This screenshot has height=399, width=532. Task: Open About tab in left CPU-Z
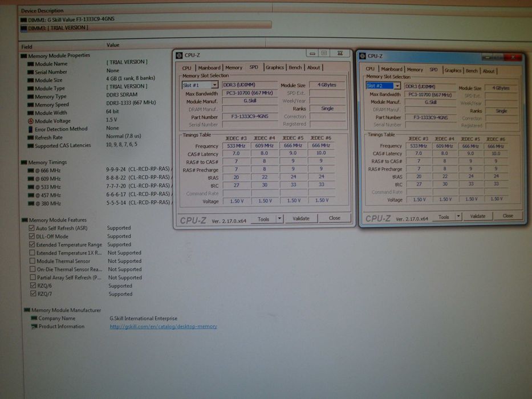coord(314,67)
